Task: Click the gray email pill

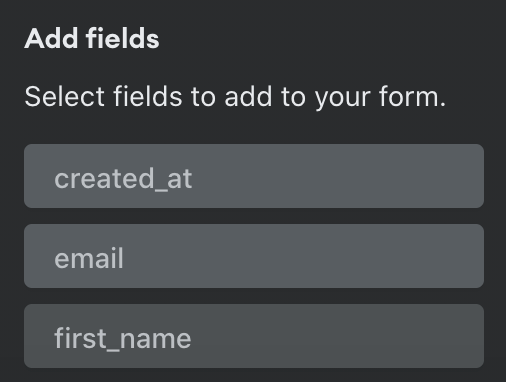Action: click(254, 256)
